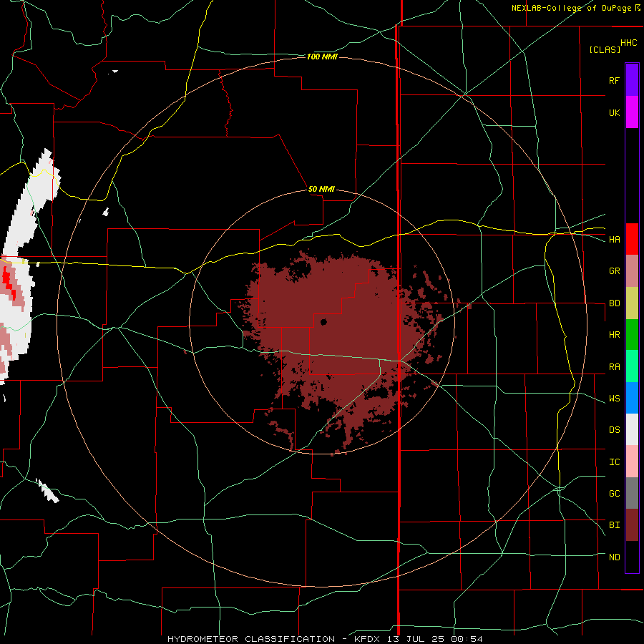Click the [CLAS] units label

[x=605, y=49]
